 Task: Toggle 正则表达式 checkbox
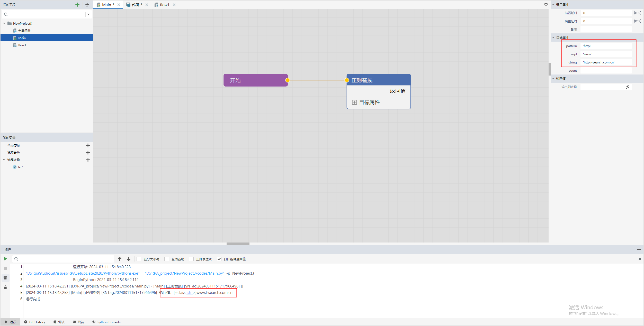(x=191, y=259)
